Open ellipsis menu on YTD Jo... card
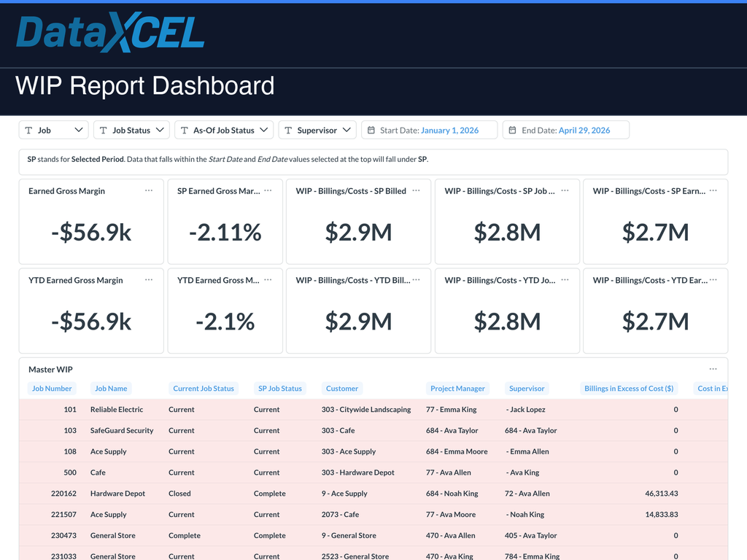 565,280
